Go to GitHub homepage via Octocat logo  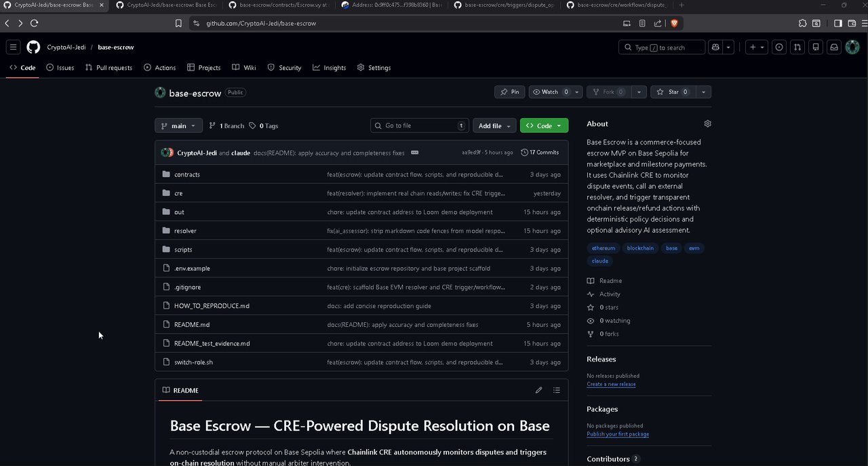(33, 47)
